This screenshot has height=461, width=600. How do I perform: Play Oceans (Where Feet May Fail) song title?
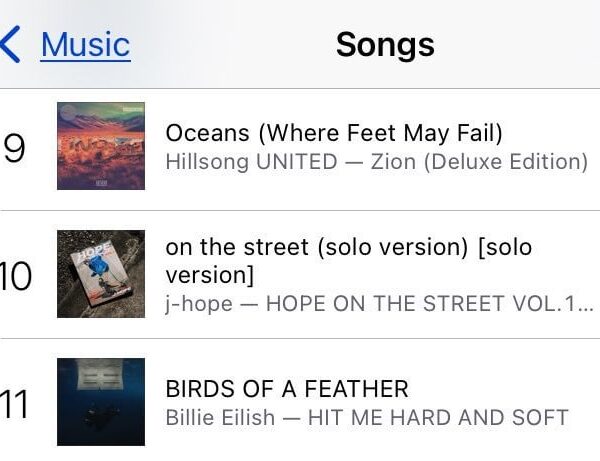tap(333, 133)
